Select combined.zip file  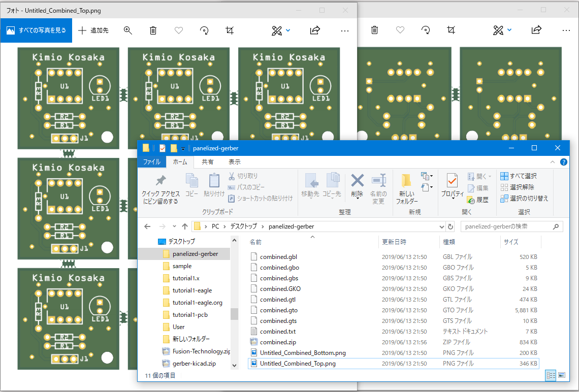tap(278, 342)
